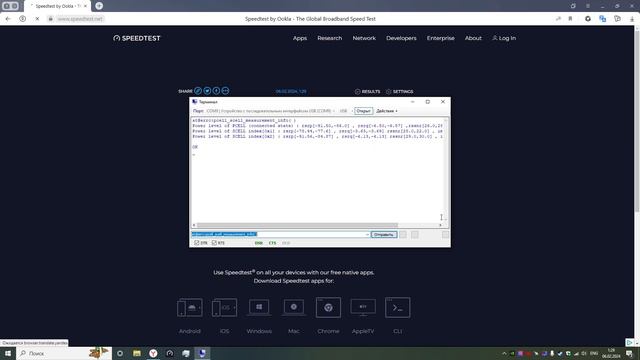Click the terminal scrollbar right arrow
Viewport: 640px width, 360px height.
point(440,225)
